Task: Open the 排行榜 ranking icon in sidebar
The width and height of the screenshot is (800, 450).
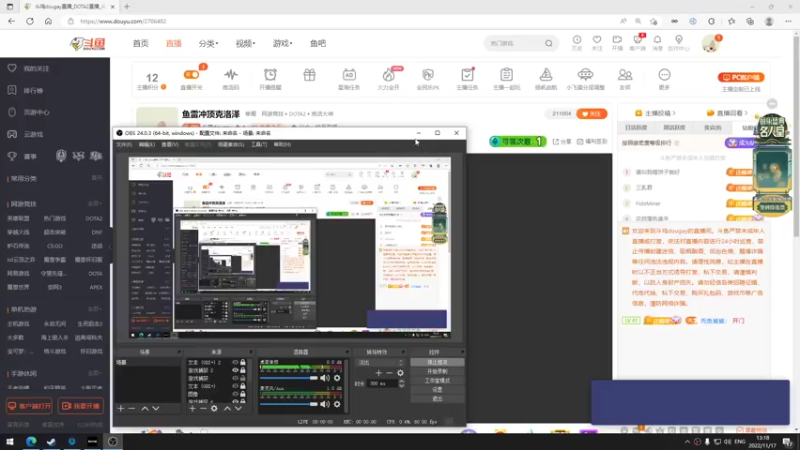Action: 12,90
